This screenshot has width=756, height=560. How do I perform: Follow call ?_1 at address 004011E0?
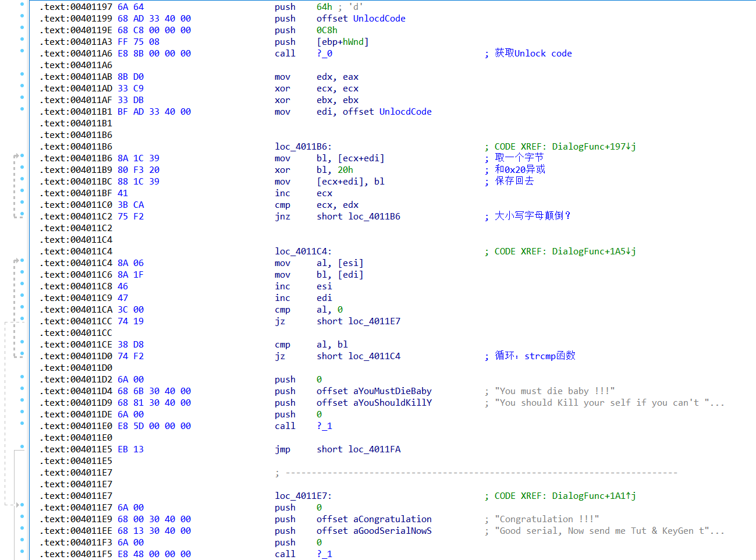point(325,426)
